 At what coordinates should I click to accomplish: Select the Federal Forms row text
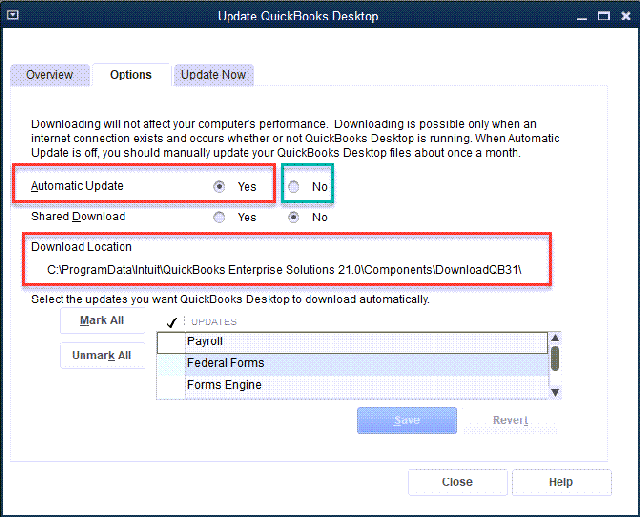click(225, 363)
